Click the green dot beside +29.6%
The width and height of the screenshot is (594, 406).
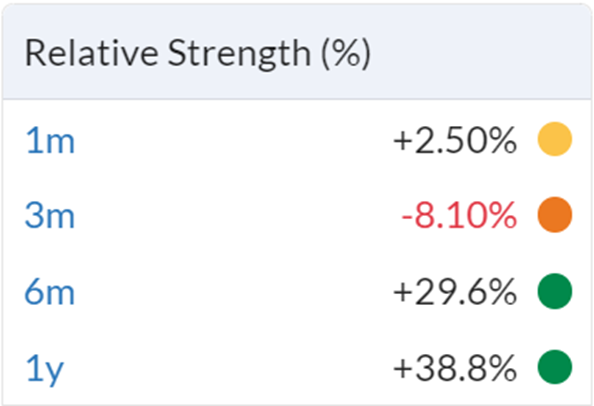point(555,291)
